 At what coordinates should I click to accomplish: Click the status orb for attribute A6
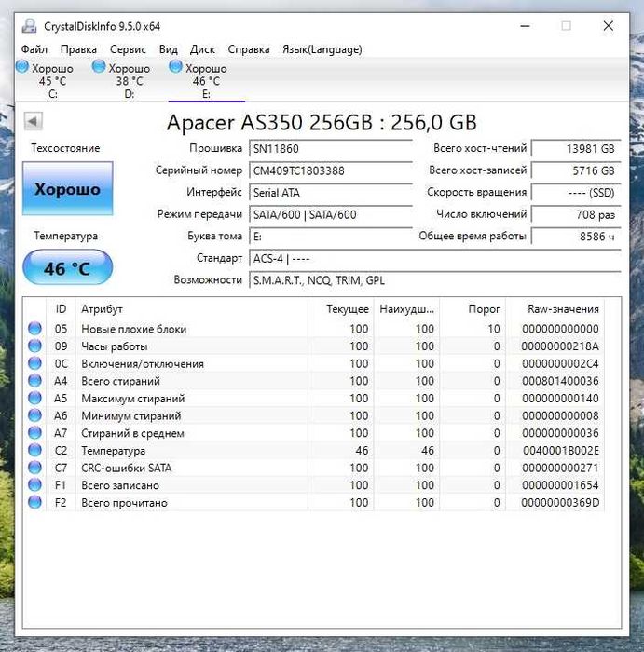(34, 415)
